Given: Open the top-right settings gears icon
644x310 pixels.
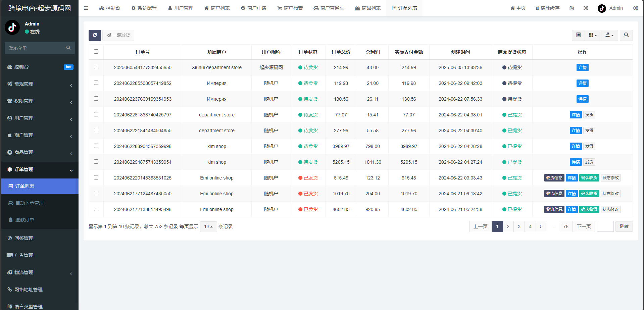Looking at the screenshot, I should [x=635, y=8].
